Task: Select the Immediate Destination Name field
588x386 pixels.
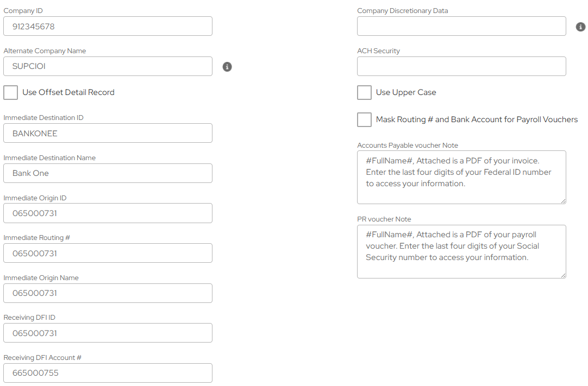Action: [108, 173]
